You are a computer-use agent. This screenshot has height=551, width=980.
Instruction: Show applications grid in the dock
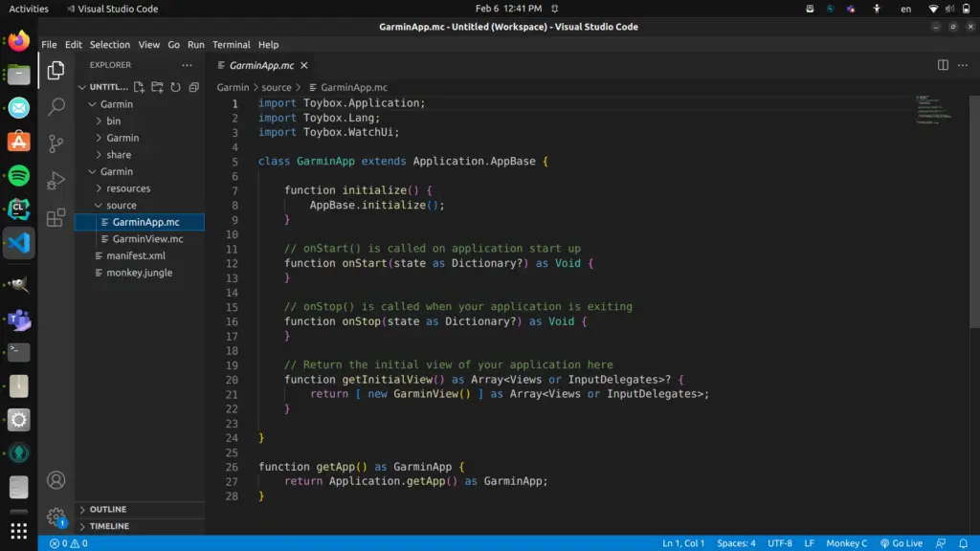(19, 530)
